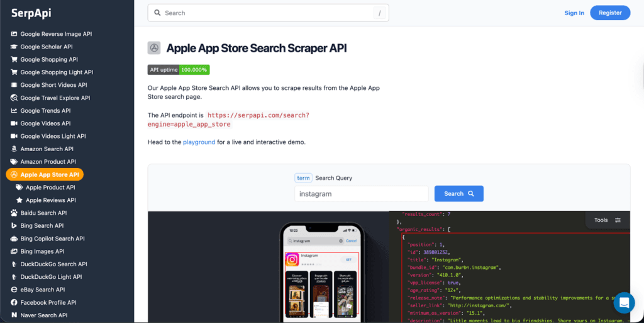Image resolution: width=644 pixels, height=323 pixels.
Task: Click the Search Query field containing instagram
Action: tap(361, 194)
